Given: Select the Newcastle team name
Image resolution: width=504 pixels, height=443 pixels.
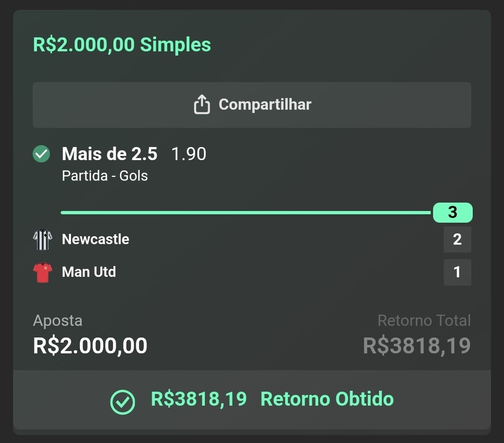Looking at the screenshot, I should 95,239.
